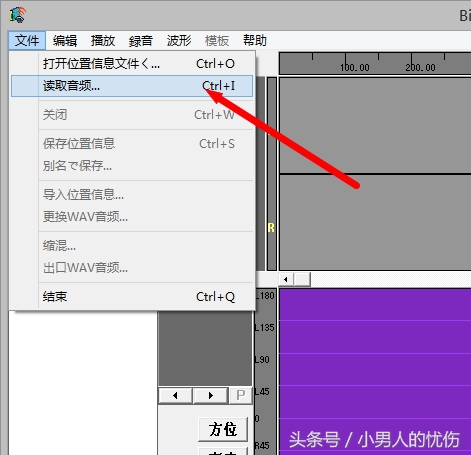Click the L90 line in azimuth graph
This screenshot has width=471, height=455.
click(x=375, y=353)
